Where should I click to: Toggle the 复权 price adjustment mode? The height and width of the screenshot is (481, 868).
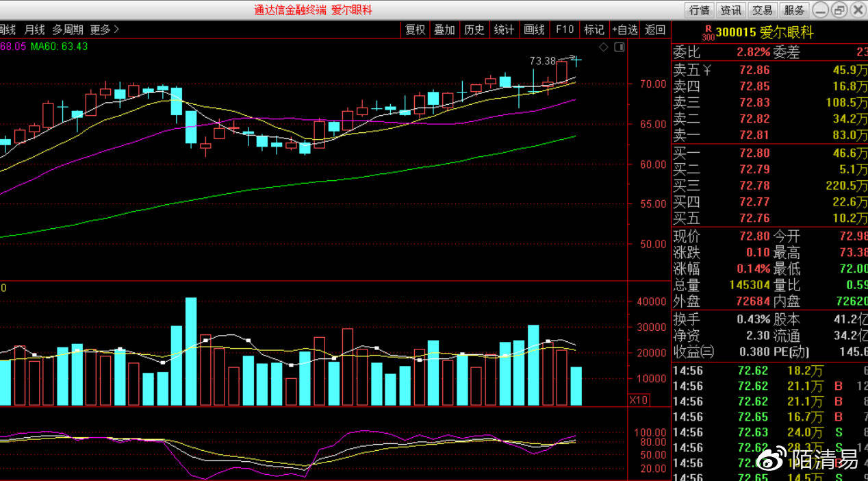click(x=414, y=29)
